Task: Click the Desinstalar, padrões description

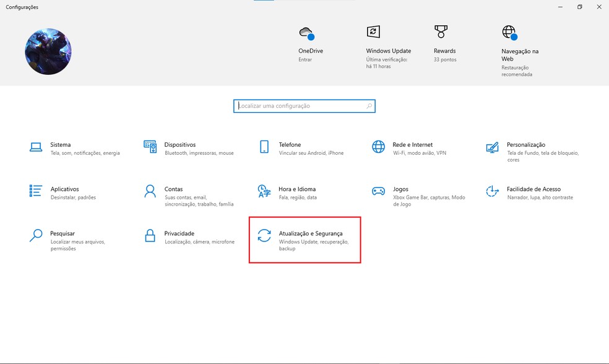Action: (x=73, y=197)
